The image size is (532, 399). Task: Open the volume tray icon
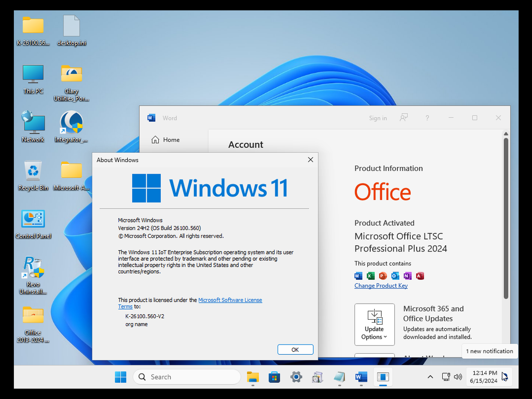pos(458,377)
